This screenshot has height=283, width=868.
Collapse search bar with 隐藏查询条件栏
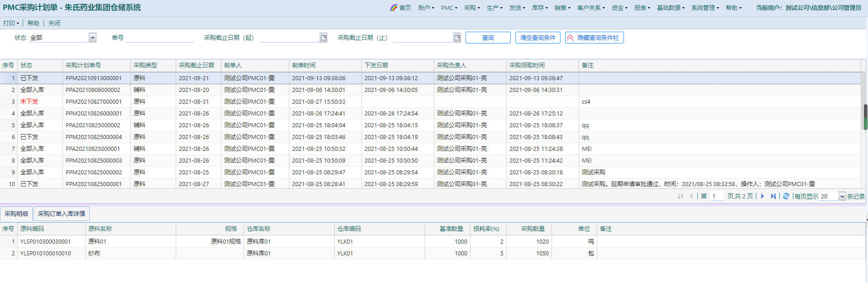point(594,38)
